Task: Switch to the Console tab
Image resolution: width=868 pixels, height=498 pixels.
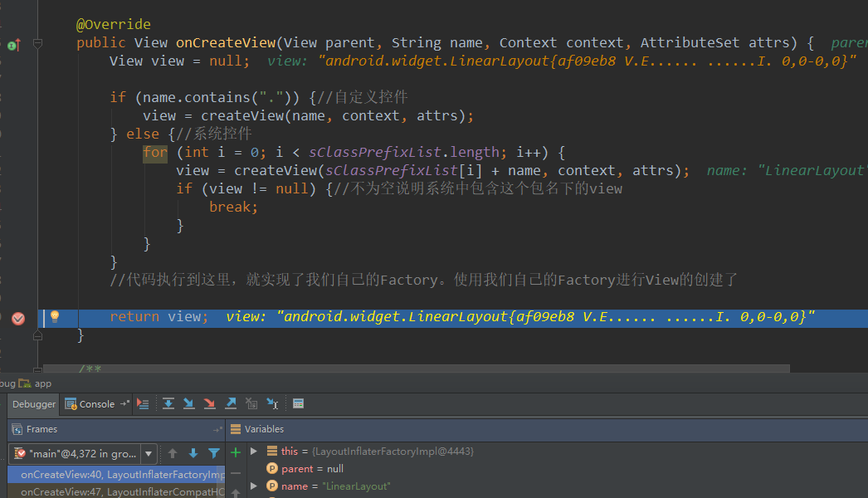Action: [97, 404]
